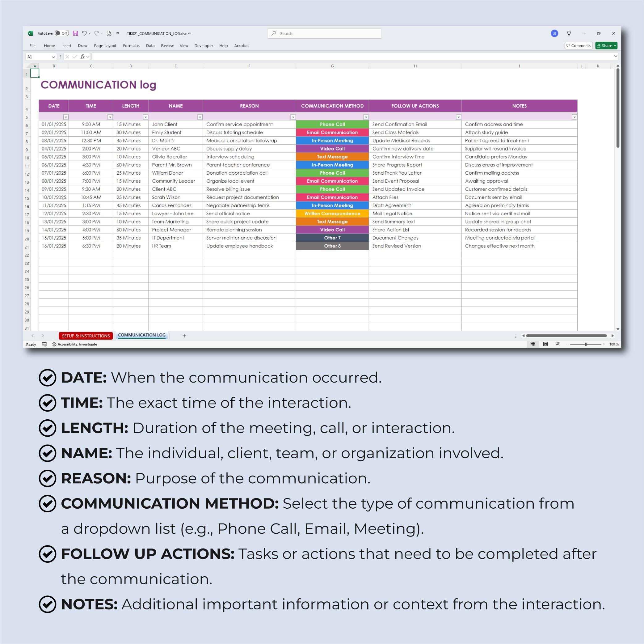Image resolution: width=644 pixels, height=644 pixels.
Task: Expand the formula bar chevron
Action: pyautogui.click(x=615, y=57)
